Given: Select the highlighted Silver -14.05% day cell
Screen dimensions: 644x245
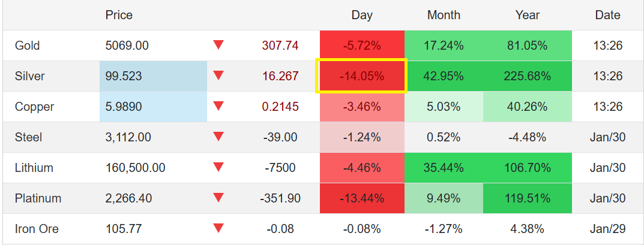Looking at the screenshot, I should pyautogui.click(x=362, y=76).
